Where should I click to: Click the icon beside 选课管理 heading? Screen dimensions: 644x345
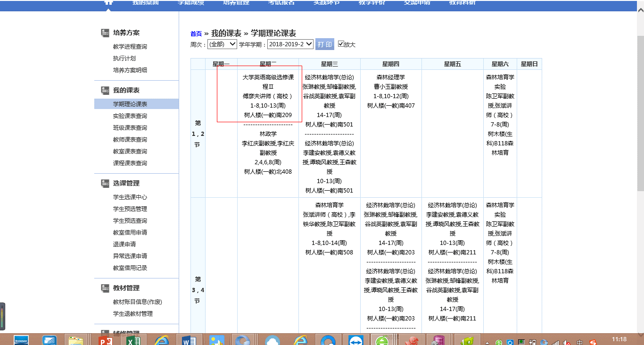point(106,184)
